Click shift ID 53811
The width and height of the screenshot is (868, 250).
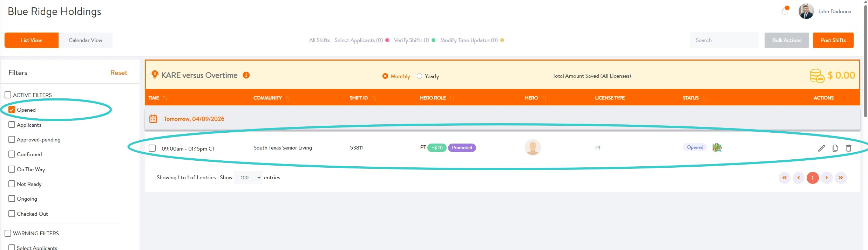tap(356, 148)
